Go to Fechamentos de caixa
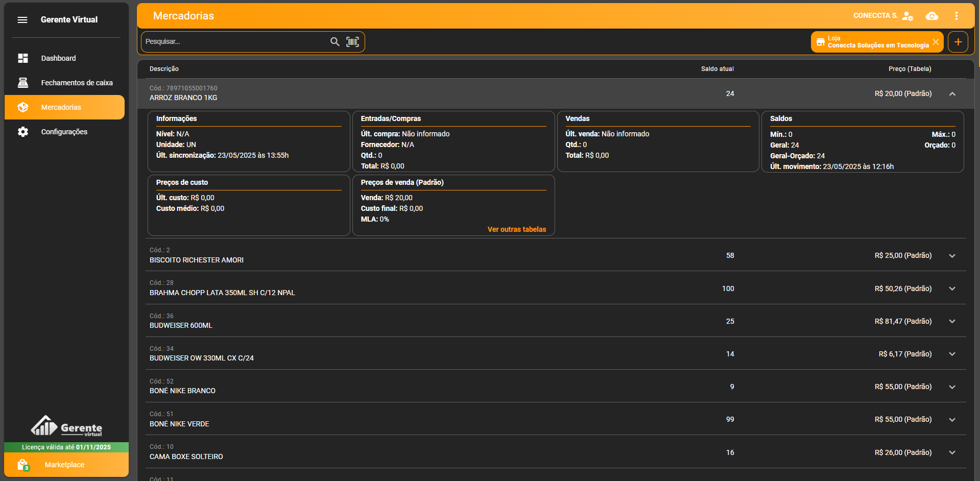 click(77, 83)
